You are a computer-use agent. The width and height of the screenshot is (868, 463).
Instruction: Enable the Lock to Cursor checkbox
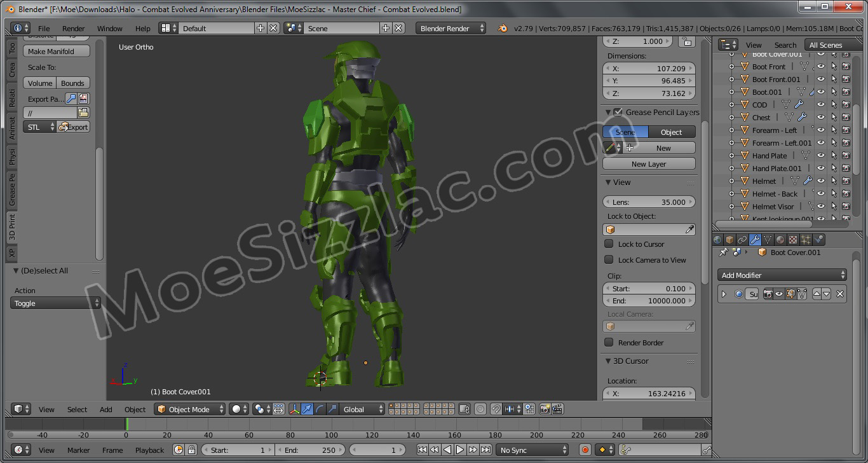coord(609,244)
